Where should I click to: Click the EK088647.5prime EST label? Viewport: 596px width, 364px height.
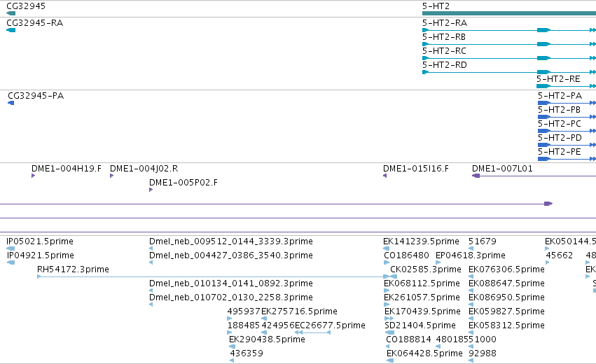click(506, 283)
